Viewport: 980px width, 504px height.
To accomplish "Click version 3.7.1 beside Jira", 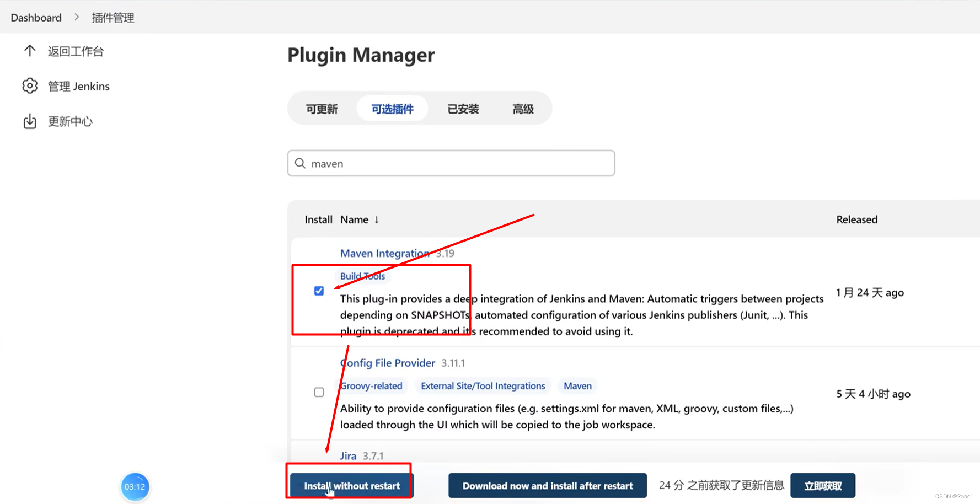I will [373, 456].
